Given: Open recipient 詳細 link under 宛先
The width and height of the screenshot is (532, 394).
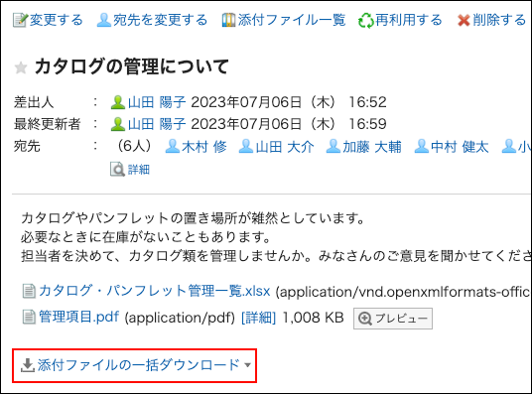Looking at the screenshot, I should click(139, 170).
